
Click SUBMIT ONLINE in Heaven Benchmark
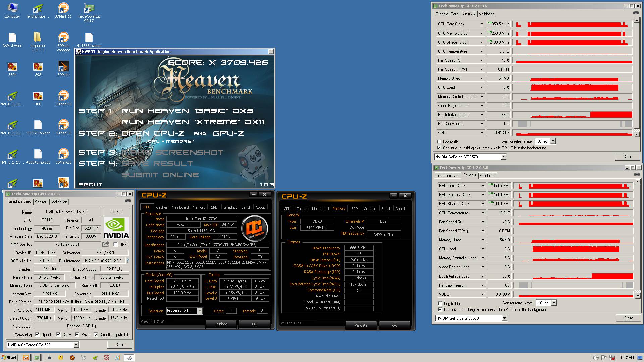160,175
